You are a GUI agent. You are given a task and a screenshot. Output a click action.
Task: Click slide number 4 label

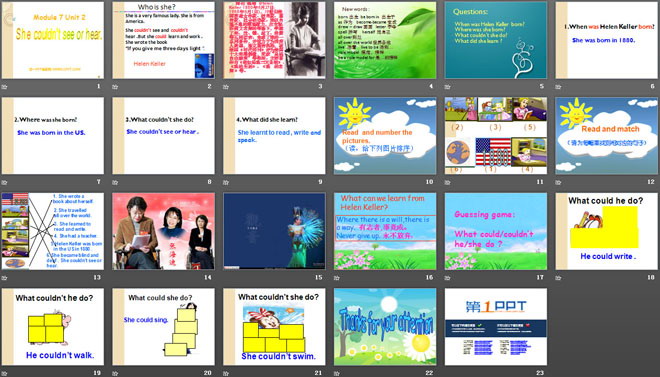tap(431, 86)
